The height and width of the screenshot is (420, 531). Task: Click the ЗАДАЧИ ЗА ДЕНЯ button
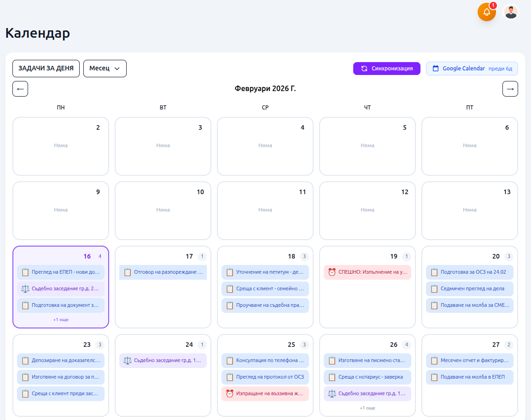coord(46,69)
